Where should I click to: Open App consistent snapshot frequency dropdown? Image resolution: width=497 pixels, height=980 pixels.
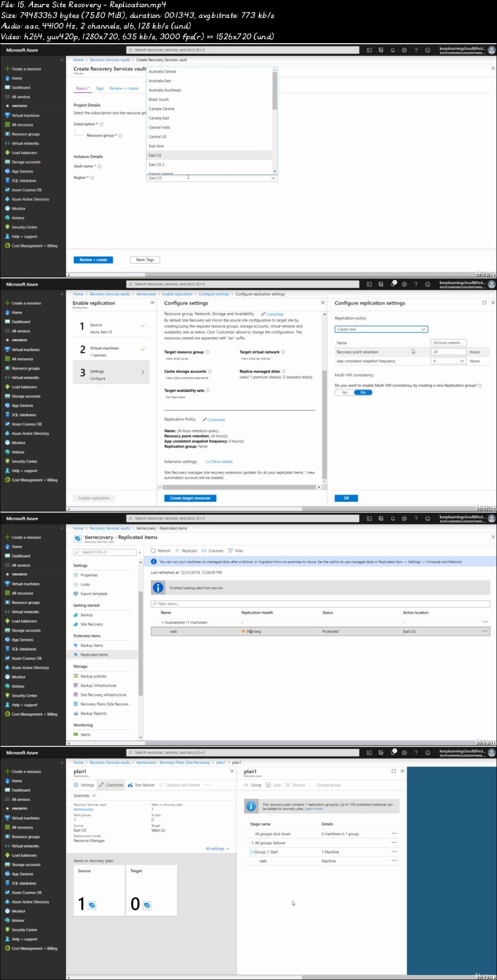coord(448,361)
